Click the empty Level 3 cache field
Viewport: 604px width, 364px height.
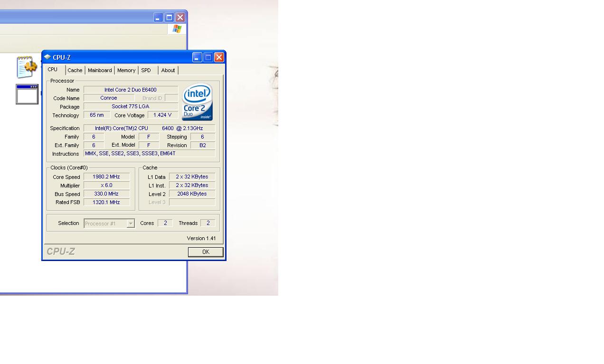(192, 202)
